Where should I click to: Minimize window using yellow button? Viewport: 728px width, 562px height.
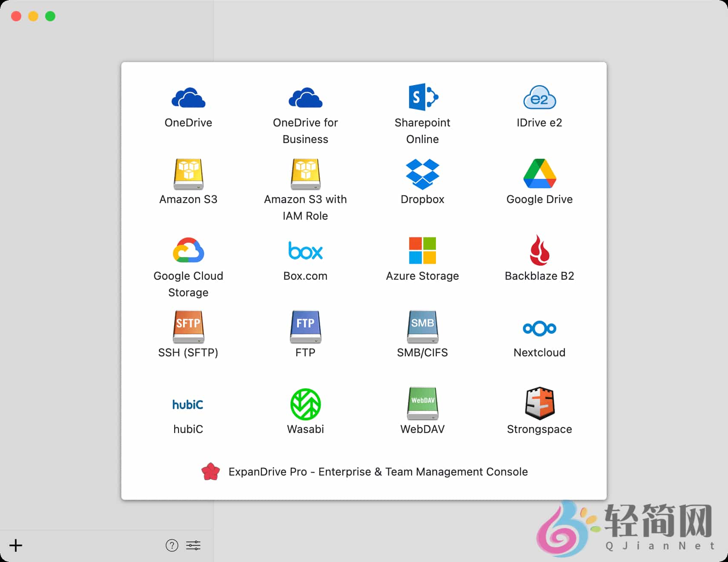tap(33, 16)
